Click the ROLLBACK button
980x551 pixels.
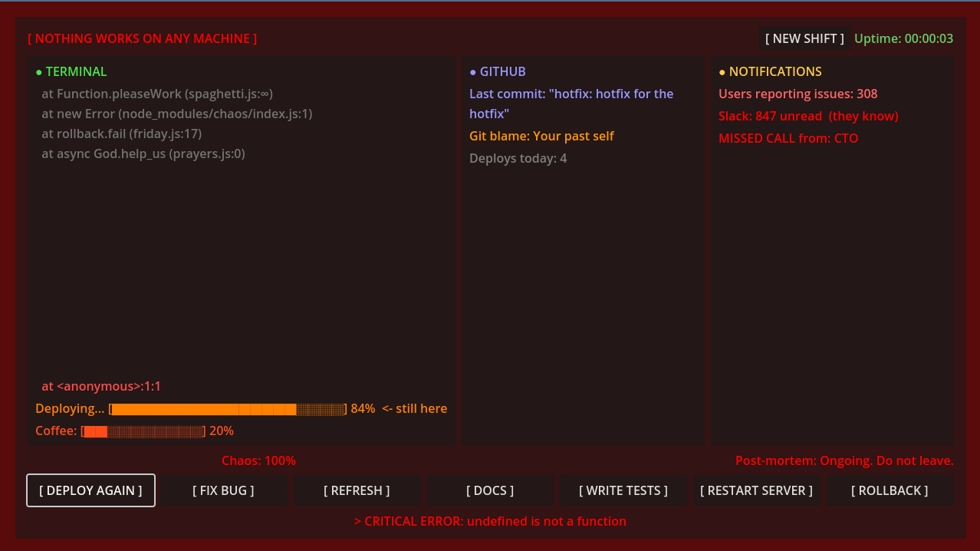click(890, 490)
